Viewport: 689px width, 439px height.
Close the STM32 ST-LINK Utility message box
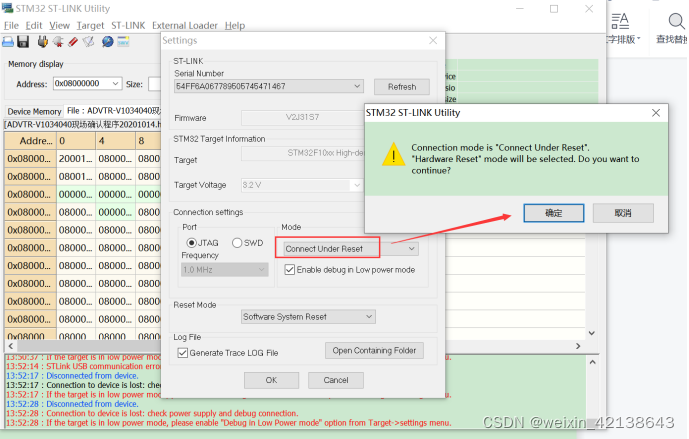pyautogui.click(x=656, y=113)
